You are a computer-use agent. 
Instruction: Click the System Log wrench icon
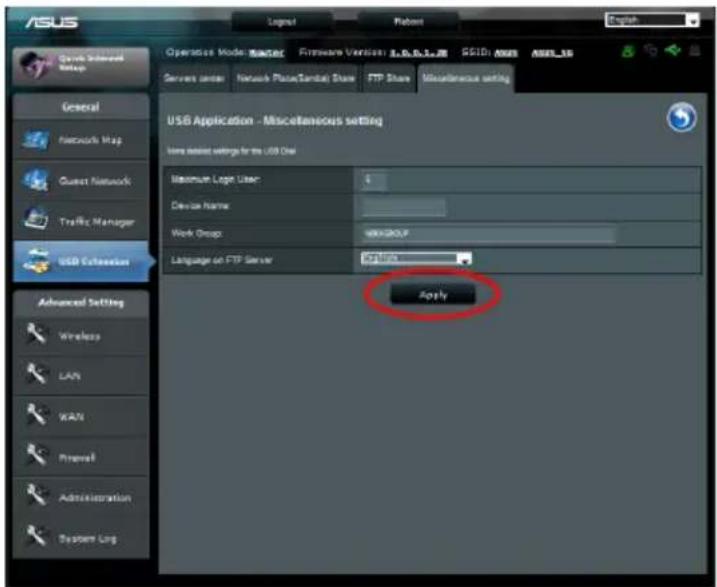click(36, 536)
